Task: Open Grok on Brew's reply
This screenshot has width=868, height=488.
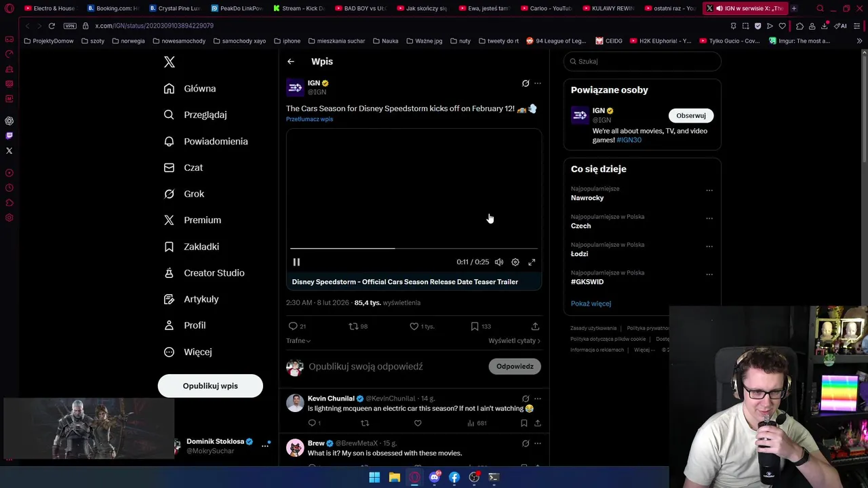Action: tap(526, 443)
